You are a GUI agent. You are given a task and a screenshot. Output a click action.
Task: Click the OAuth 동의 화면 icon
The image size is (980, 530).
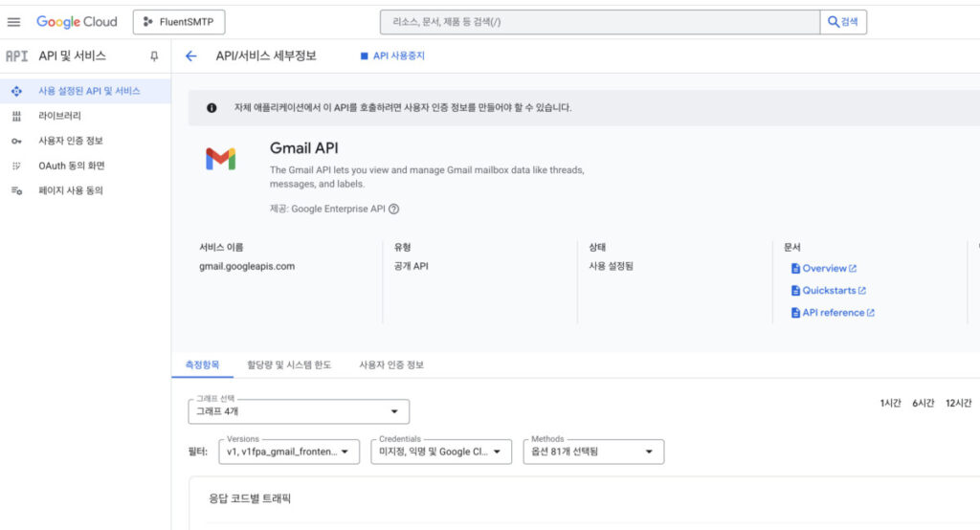pyautogui.click(x=17, y=166)
